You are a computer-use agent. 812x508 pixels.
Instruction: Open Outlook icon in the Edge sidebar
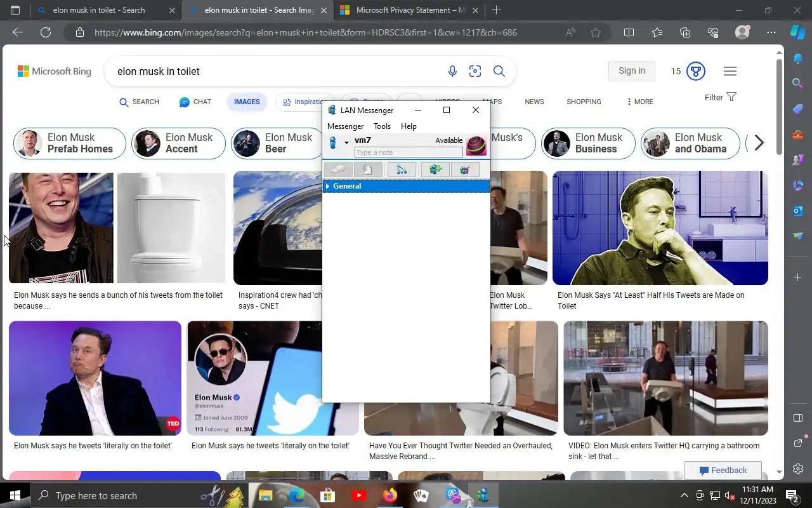click(x=798, y=211)
